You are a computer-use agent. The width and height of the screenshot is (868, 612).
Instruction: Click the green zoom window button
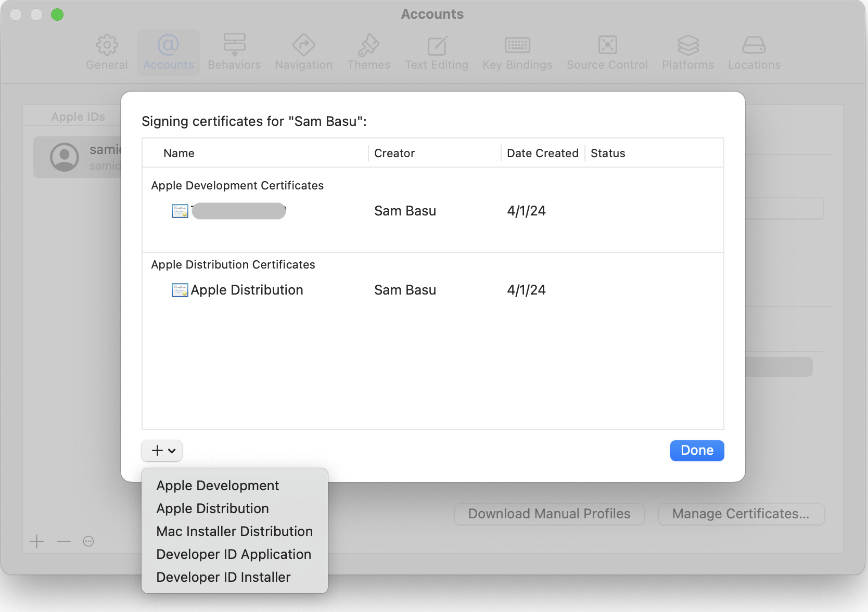tap(57, 15)
